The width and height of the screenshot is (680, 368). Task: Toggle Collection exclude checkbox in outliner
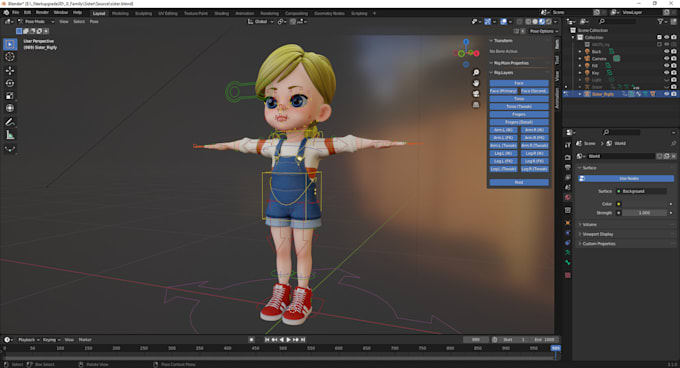pyautogui.click(x=659, y=37)
